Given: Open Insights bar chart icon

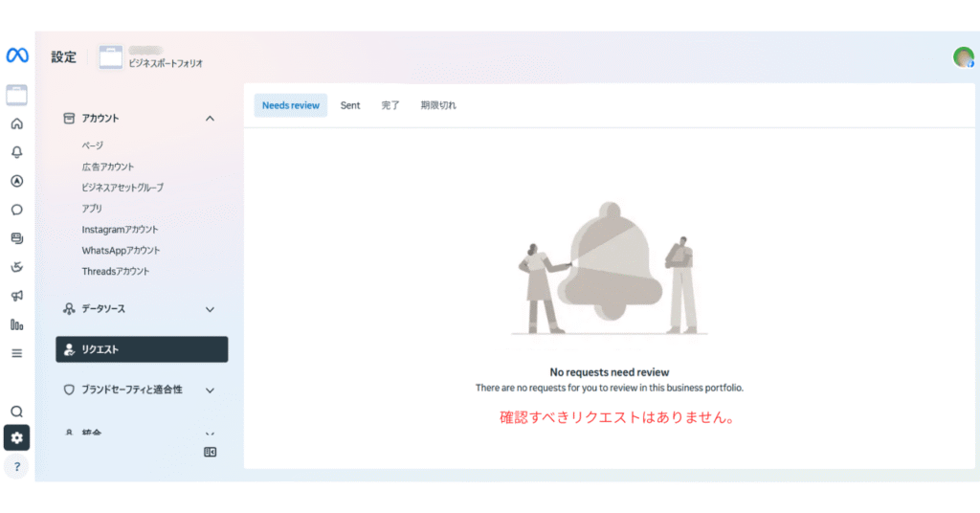Looking at the screenshot, I should pos(17,324).
